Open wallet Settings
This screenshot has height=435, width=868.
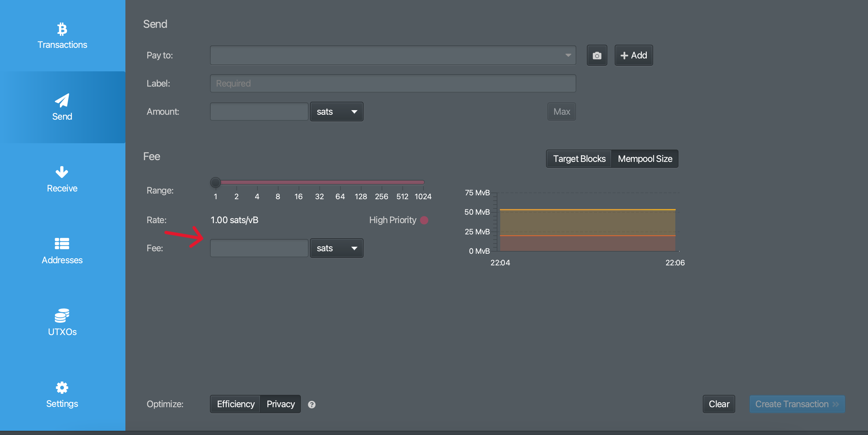(x=62, y=395)
